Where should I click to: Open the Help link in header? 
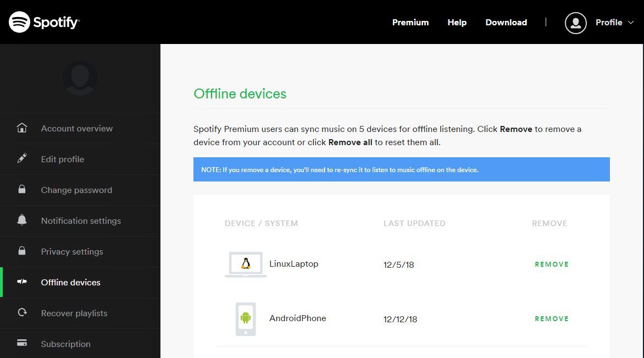[x=457, y=22]
